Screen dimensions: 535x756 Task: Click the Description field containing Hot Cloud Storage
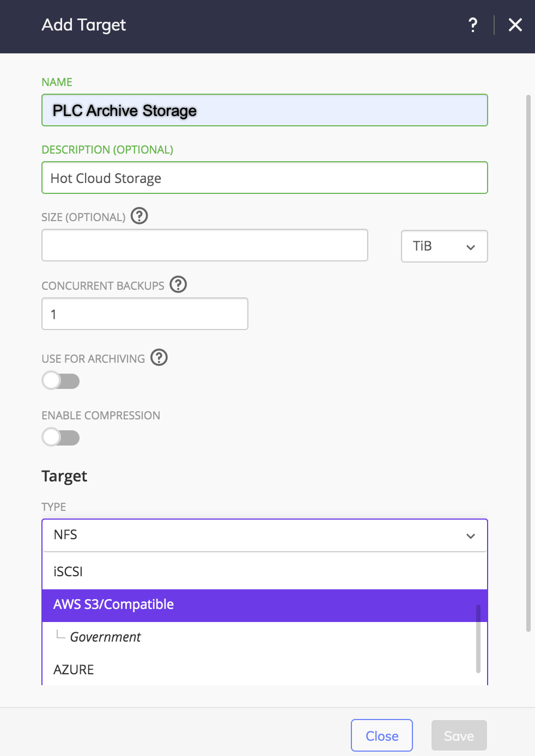tap(264, 178)
